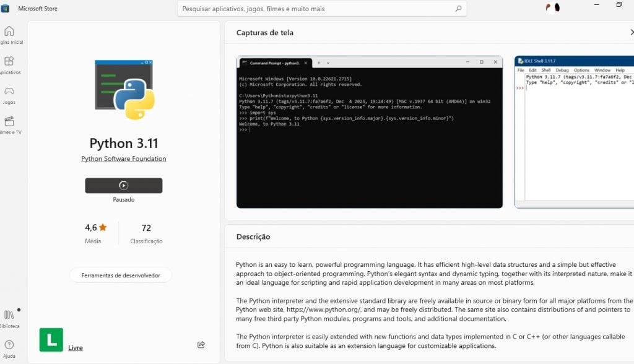Open the Command Prompt screenshot thumbnail
Screen dimensions: 634x364
pyautogui.click(x=370, y=132)
